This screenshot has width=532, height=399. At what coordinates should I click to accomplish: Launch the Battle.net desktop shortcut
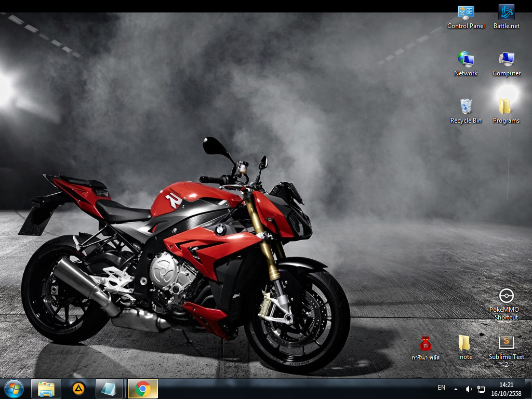tap(506, 17)
